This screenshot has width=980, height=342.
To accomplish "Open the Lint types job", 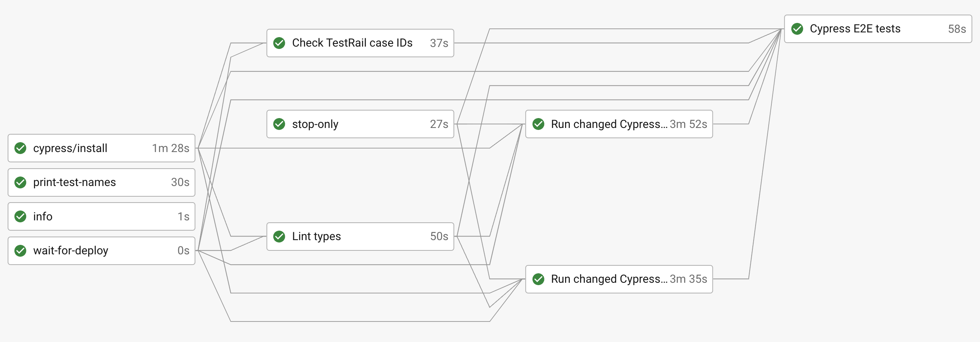I will coord(316,237).
